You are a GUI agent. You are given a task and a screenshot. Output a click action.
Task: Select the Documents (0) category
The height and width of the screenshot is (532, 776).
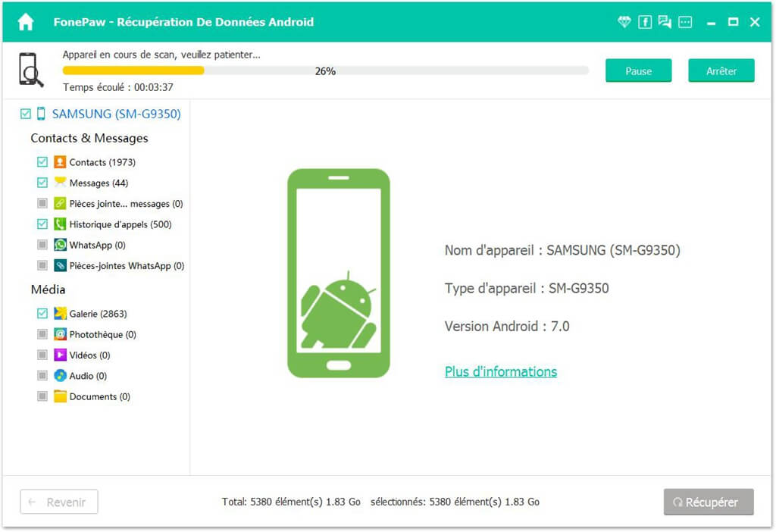99,397
